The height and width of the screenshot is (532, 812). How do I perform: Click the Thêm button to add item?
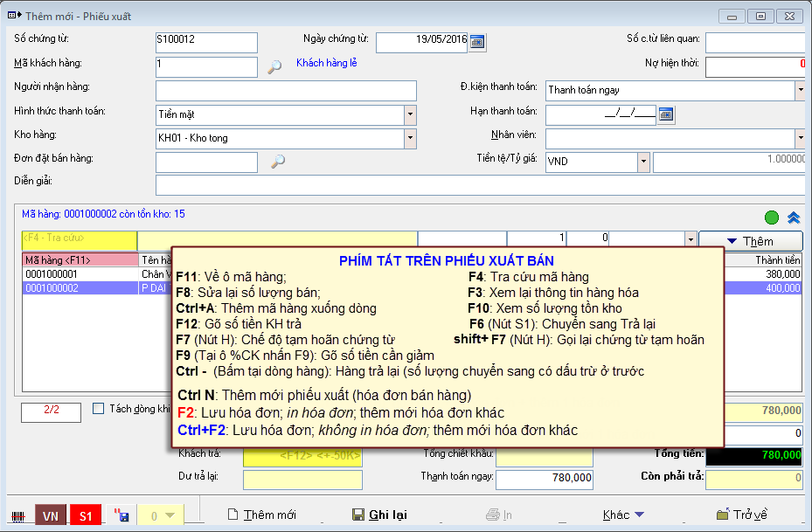(x=751, y=241)
